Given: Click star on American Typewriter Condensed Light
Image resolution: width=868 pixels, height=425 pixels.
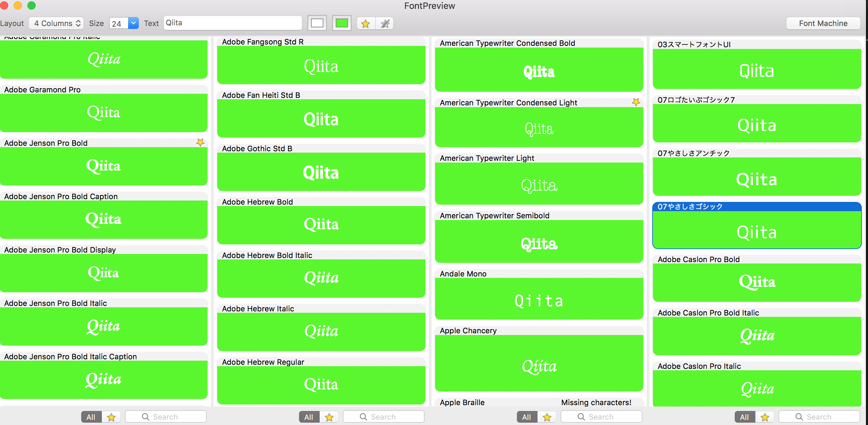Looking at the screenshot, I should pyautogui.click(x=636, y=102).
